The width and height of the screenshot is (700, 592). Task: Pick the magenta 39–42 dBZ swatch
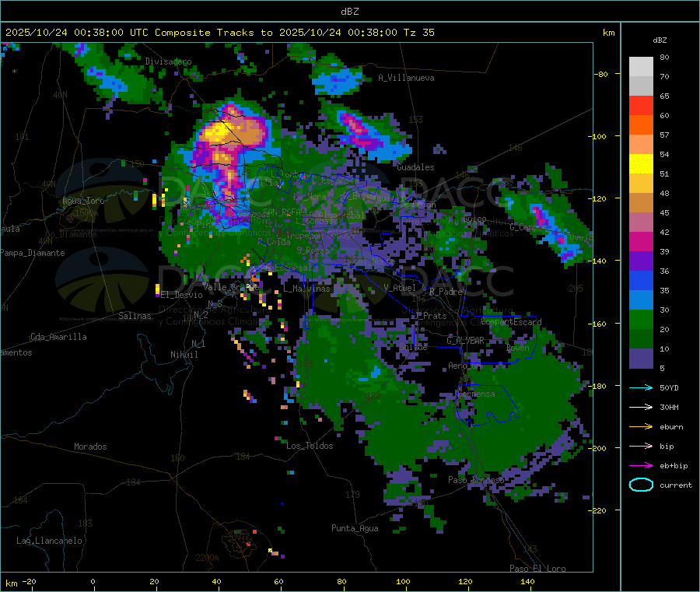tap(641, 242)
